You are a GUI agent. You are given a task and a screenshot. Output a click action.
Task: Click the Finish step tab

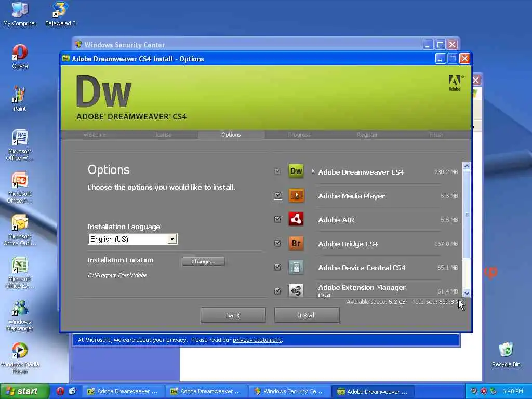click(436, 135)
